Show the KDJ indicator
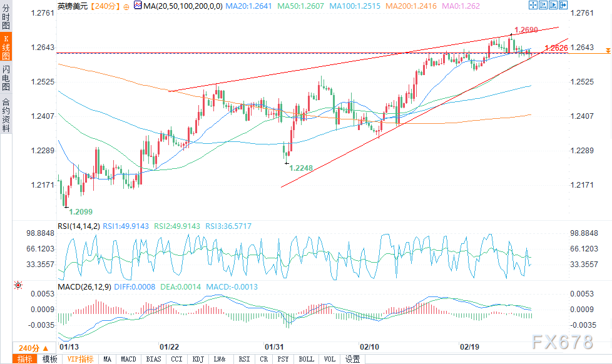612x364 pixels. click(x=198, y=359)
